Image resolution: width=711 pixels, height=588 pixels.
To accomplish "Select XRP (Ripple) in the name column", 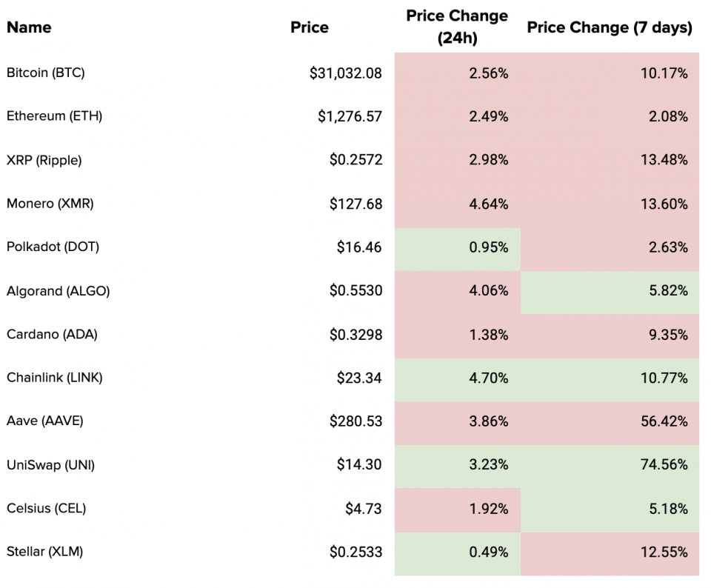I will pyautogui.click(x=44, y=160).
